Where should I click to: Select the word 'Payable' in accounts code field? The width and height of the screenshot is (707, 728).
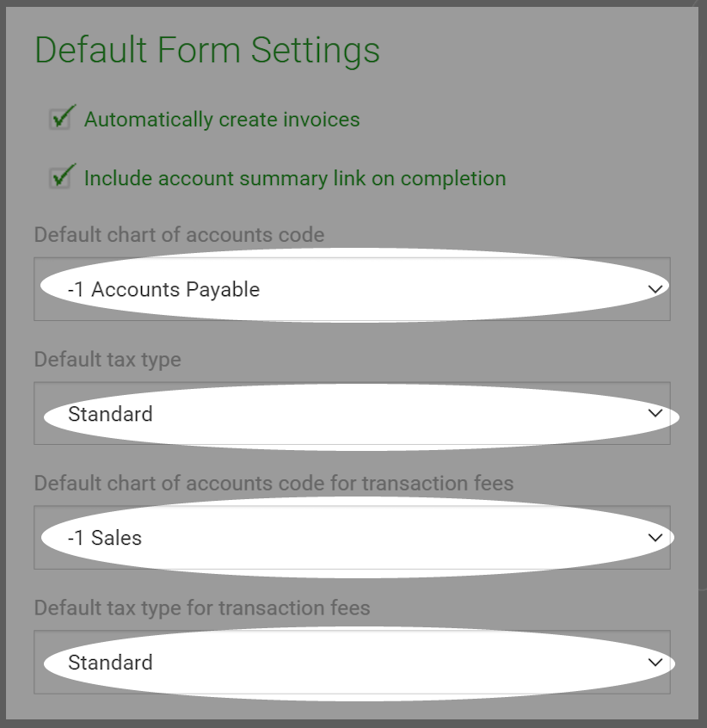(x=223, y=290)
